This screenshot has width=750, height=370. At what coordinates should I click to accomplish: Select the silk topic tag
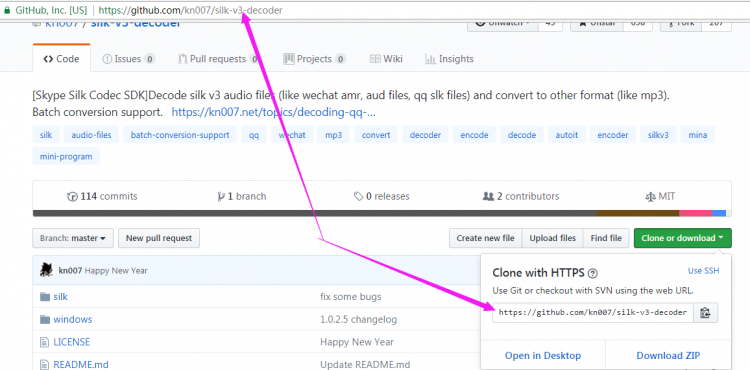[46, 135]
